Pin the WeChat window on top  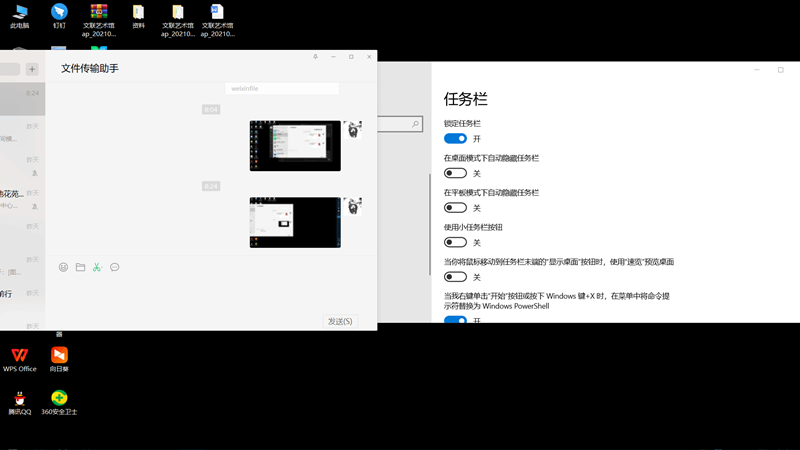[316, 57]
